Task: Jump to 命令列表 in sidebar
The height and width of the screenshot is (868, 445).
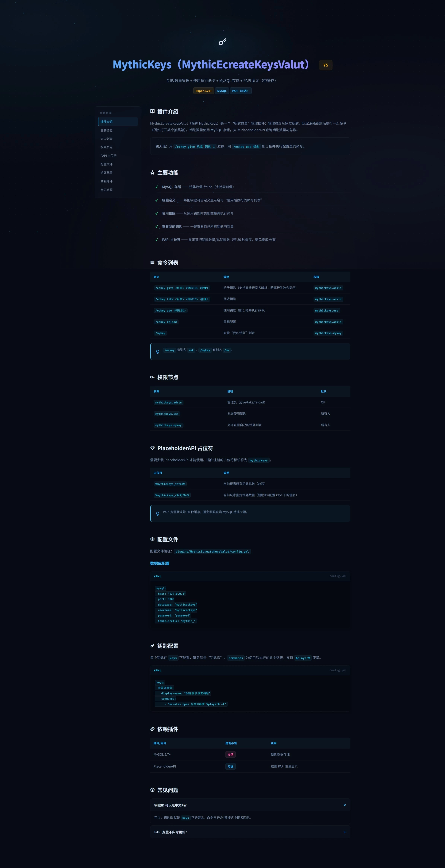Action: click(118, 139)
